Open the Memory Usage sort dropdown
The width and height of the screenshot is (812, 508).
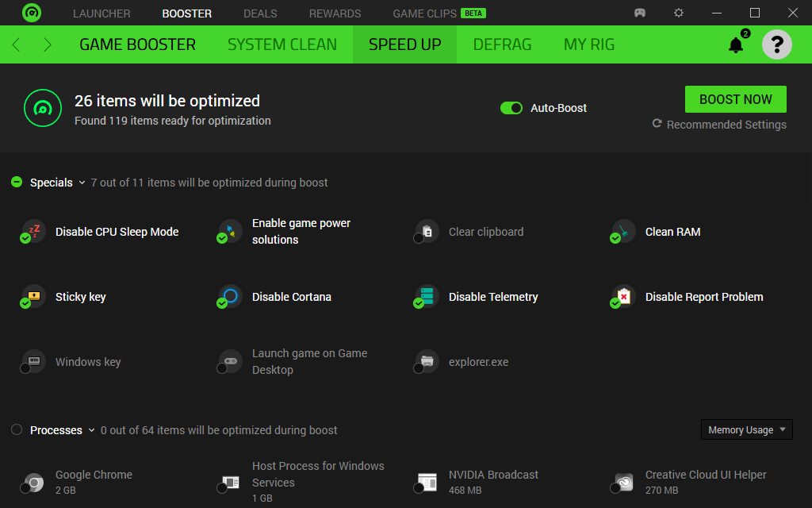[746, 430]
